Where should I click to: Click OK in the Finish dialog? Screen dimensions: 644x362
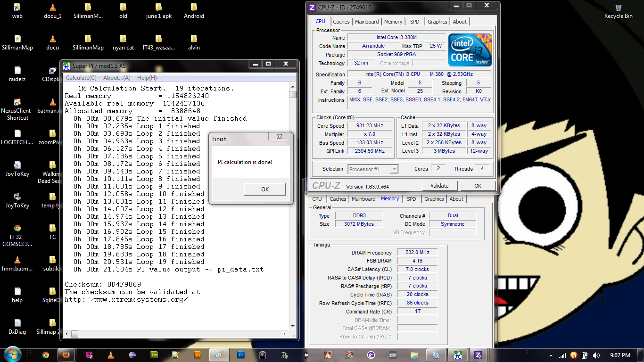pyautogui.click(x=265, y=189)
